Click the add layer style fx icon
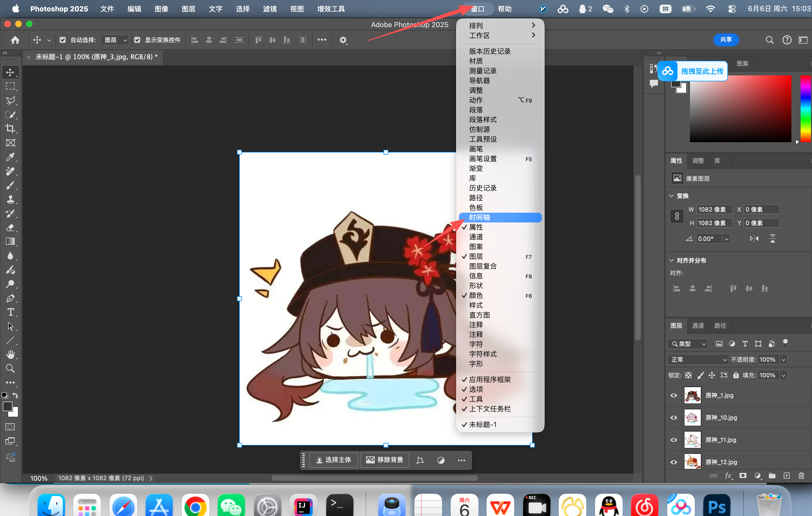The width and height of the screenshot is (812, 516). coord(728,476)
